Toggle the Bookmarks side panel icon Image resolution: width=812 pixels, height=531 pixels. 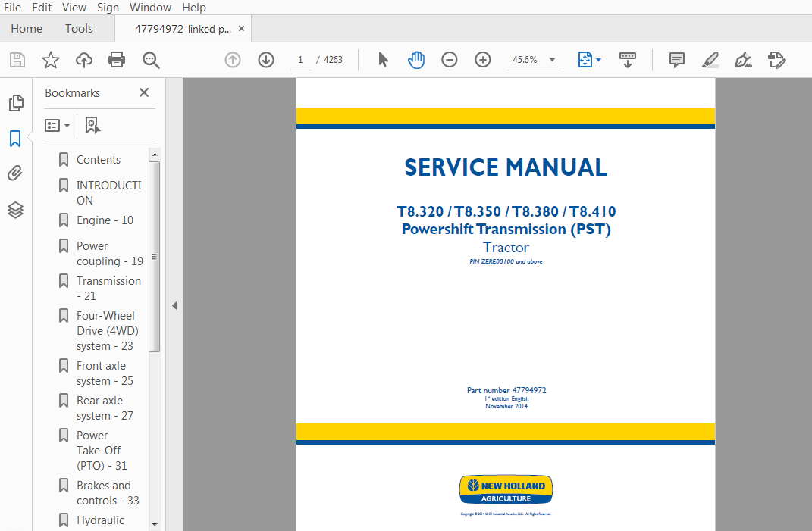(x=15, y=139)
